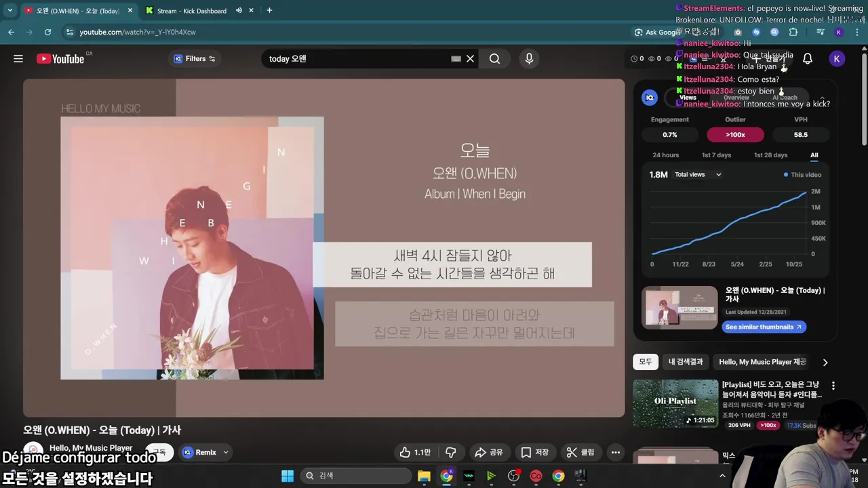Like the video with thumbs up
Image resolution: width=868 pixels, height=488 pixels.
coord(415,452)
